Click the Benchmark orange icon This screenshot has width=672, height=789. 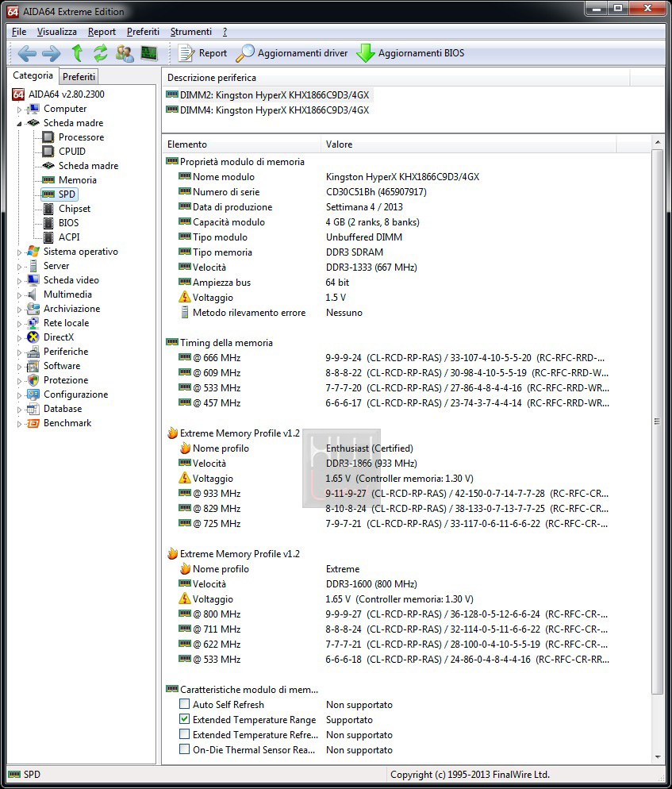[x=33, y=423]
